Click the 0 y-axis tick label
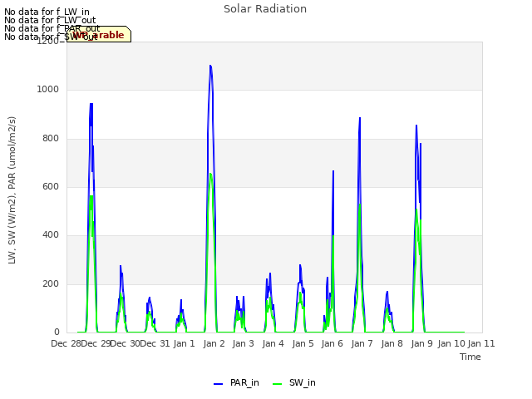Image resolution: width=532 pixels, height=399 pixels. (x=57, y=332)
